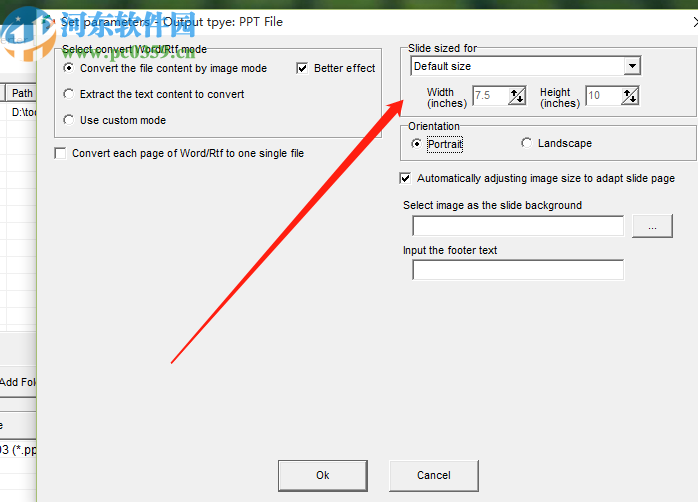Confirm settings with the Ok button
Screen dimensions: 698x502
point(323,475)
